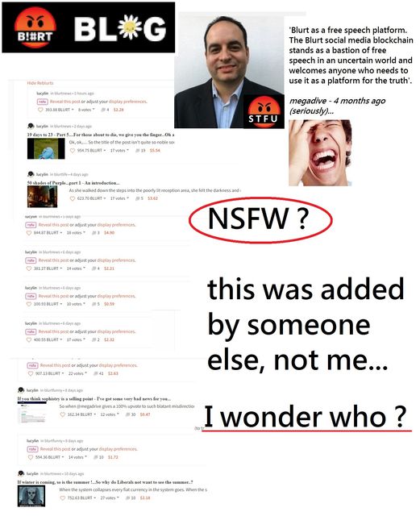Viewport: 420px width, 516px height.
Task: Expand the 954.75 BLURT payout dropdown
Action: 105,151
